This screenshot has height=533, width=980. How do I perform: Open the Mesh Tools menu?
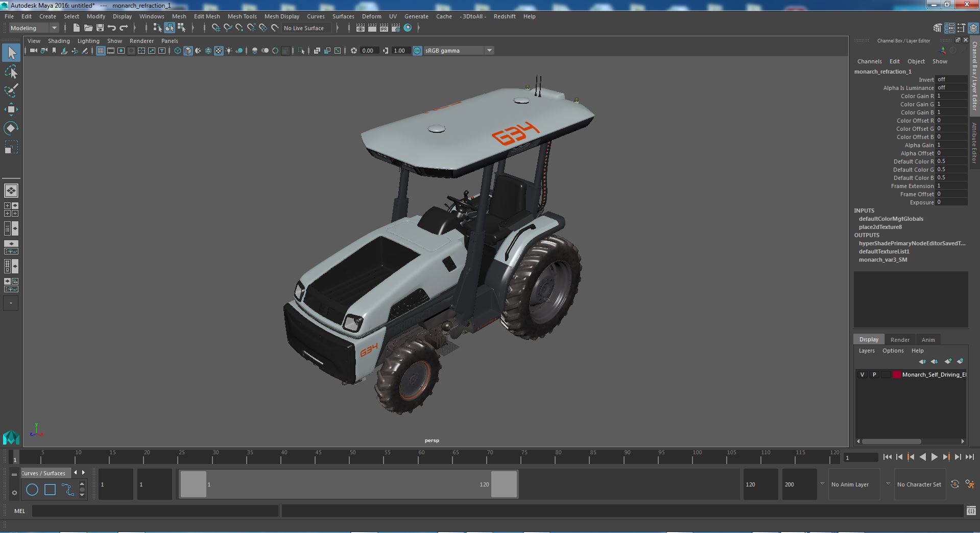[x=242, y=16]
